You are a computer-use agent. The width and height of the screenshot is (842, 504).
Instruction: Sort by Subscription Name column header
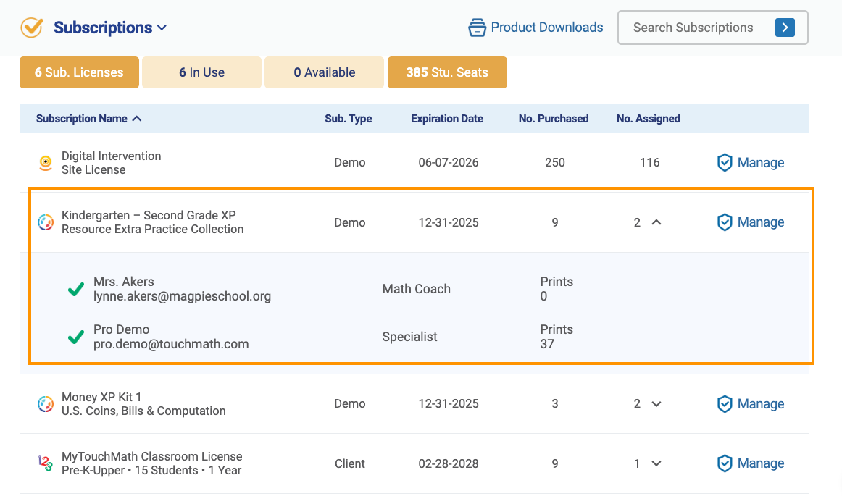pos(82,119)
